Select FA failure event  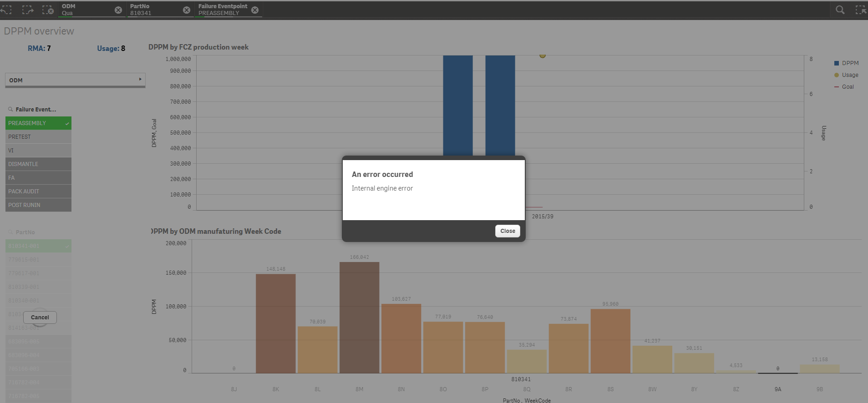pyautogui.click(x=38, y=178)
